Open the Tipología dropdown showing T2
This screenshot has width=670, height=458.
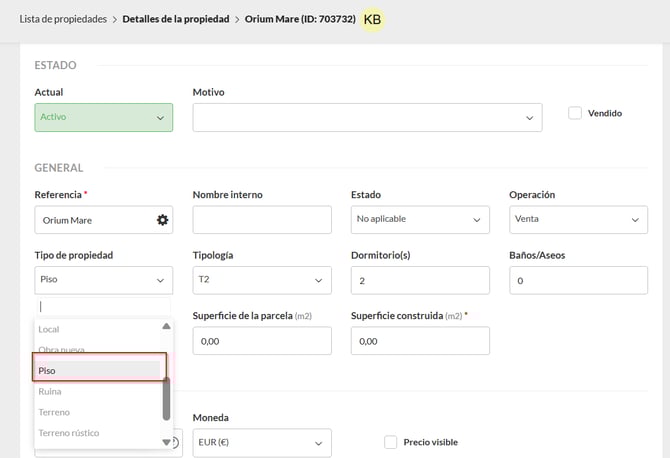coord(261,280)
